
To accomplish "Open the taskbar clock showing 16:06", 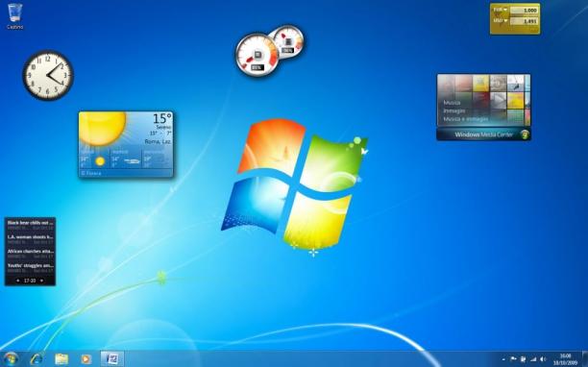I will 565,359.
